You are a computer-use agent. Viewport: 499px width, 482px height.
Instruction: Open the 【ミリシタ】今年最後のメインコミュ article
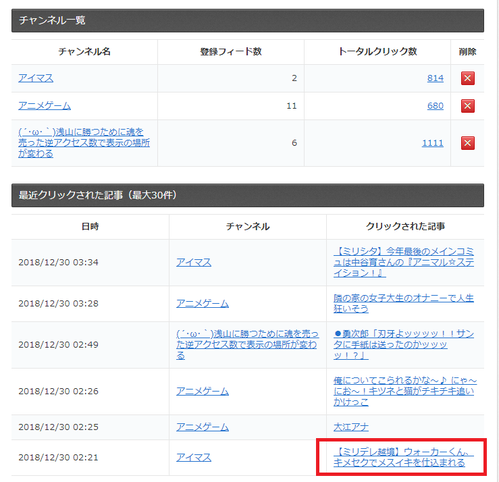click(404, 262)
